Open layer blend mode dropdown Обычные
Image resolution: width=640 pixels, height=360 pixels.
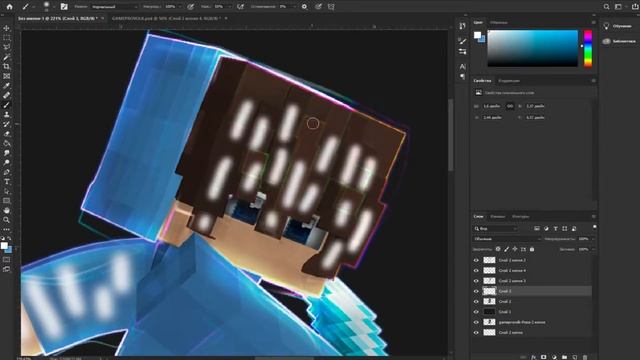507,239
